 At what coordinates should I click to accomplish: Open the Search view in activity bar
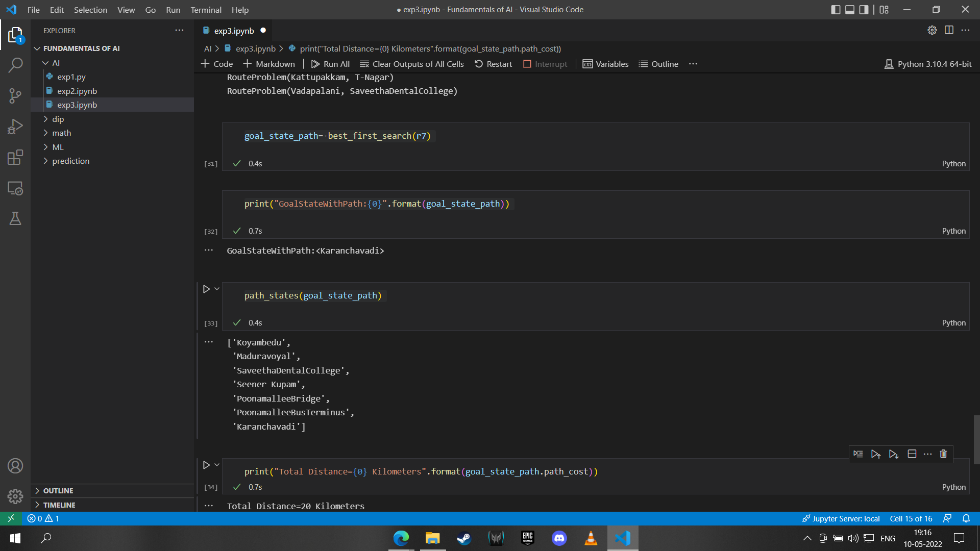(x=15, y=65)
